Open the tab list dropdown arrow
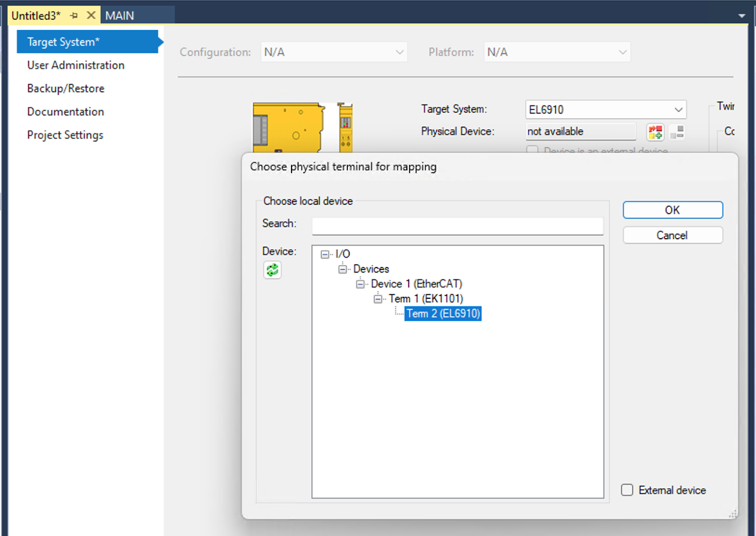The image size is (756, 536). [742, 16]
